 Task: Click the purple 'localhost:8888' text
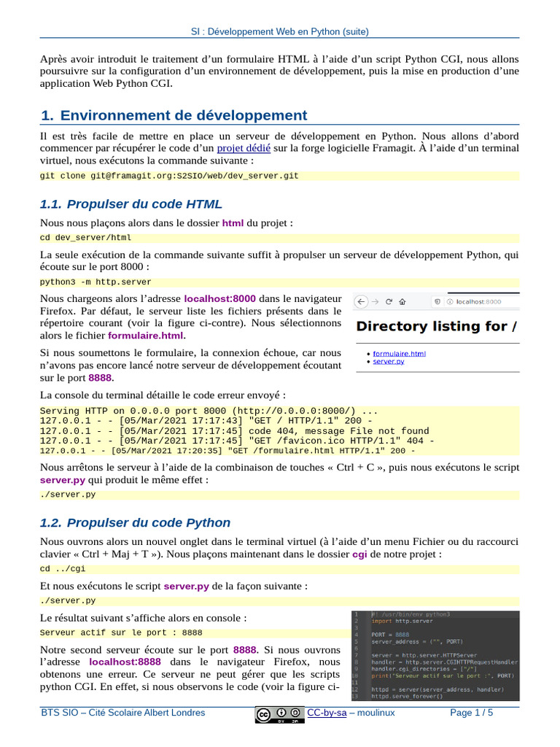coord(125,662)
